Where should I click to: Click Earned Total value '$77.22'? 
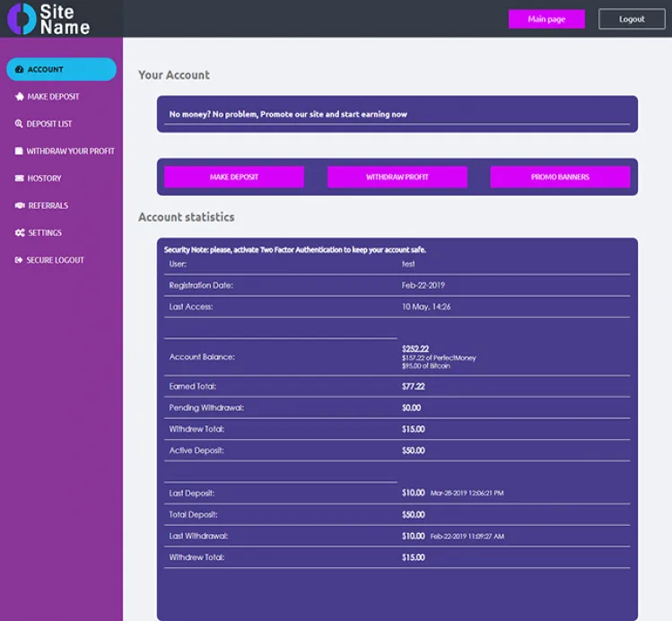[x=413, y=387]
